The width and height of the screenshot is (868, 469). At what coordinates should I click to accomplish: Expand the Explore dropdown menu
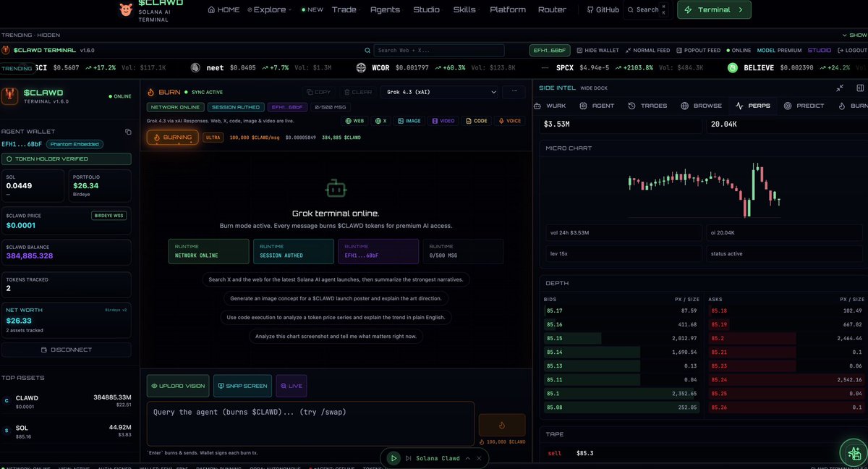pyautogui.click(x=269, y=10)
